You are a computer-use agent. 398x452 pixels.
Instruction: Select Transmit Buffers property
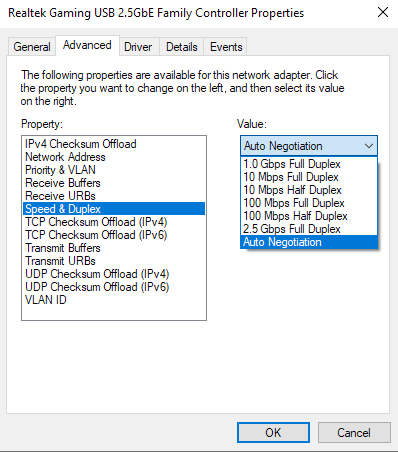pos(114,248)
